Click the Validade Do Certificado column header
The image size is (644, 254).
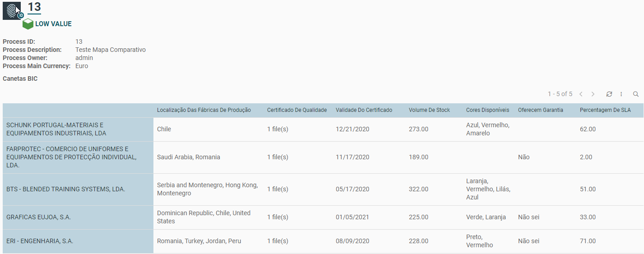point(364,110)
